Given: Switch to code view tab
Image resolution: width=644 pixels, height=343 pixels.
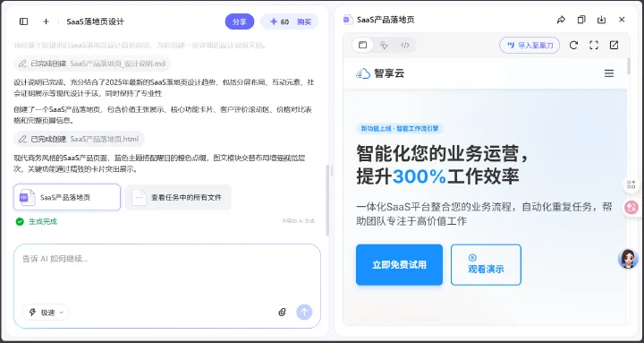Looking at the screenshot, I should 405,46.
